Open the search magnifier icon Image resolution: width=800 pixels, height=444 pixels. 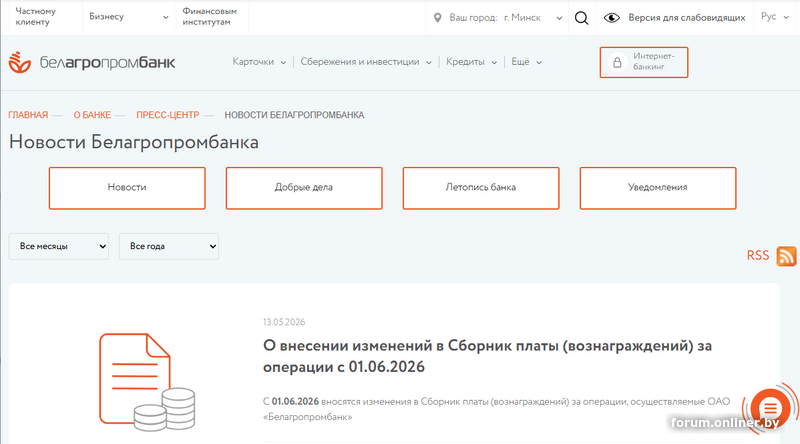pyautogui.click(x=581, y=18)
